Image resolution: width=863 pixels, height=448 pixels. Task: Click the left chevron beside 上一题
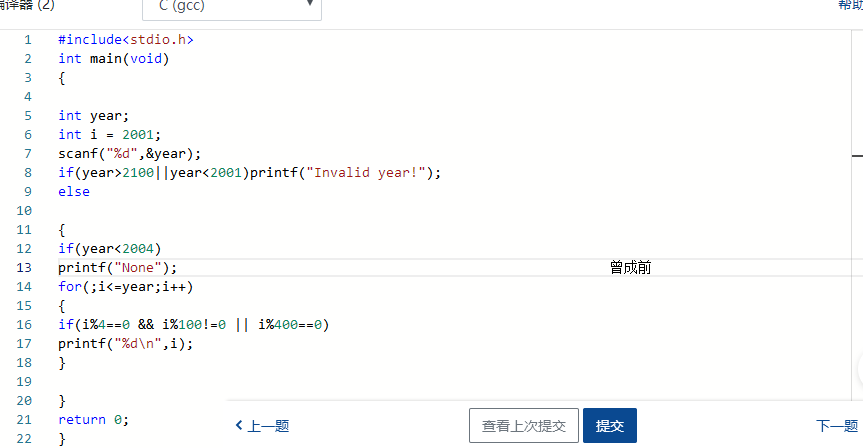coord(239,426)
